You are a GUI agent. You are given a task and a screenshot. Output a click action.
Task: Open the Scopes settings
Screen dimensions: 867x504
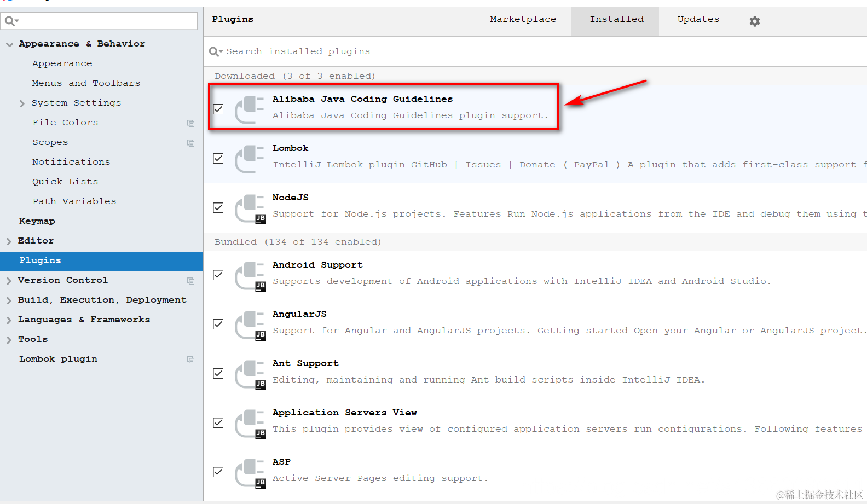(50, 142)
